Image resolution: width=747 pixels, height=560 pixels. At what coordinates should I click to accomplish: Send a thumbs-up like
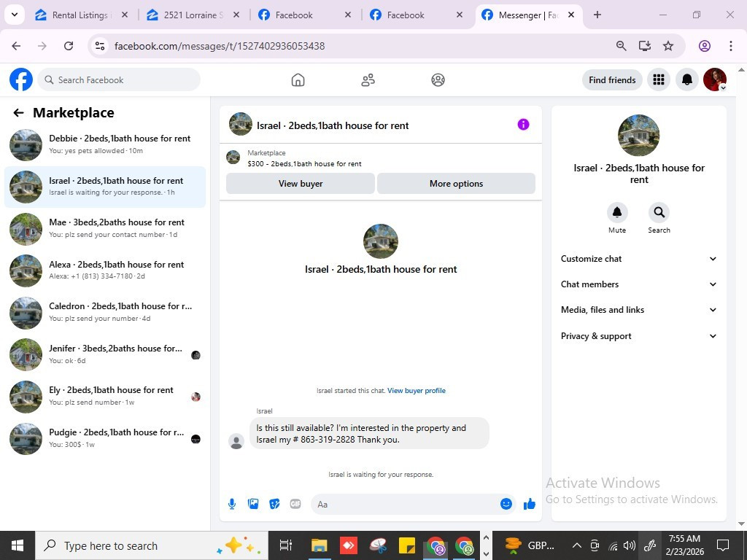tap(530, 504)
